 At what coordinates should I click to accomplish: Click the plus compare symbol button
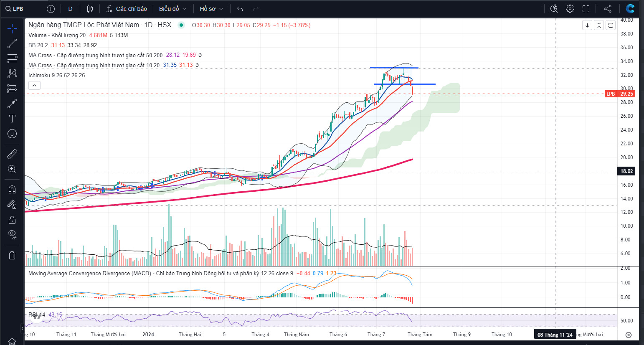[x=51, y=9]
